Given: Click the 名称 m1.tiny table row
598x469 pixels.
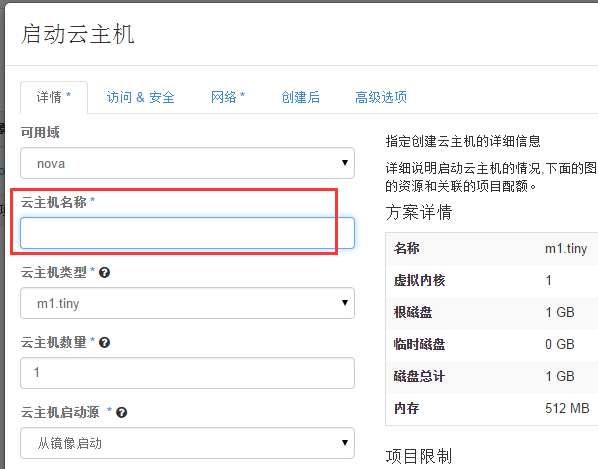Looking at the screenshot, I should point(492,249).
